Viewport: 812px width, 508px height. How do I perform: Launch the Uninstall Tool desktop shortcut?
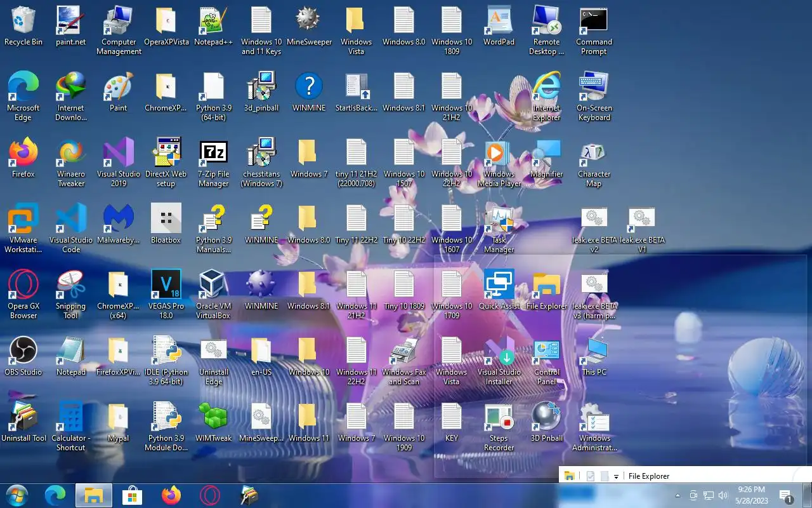click(x=23, y=422)
